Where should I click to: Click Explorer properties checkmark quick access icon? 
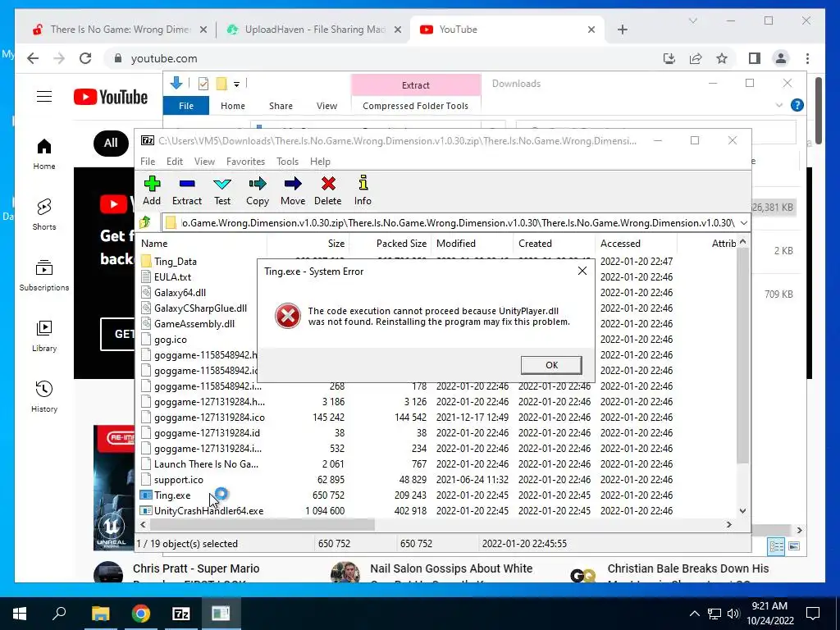203,84
